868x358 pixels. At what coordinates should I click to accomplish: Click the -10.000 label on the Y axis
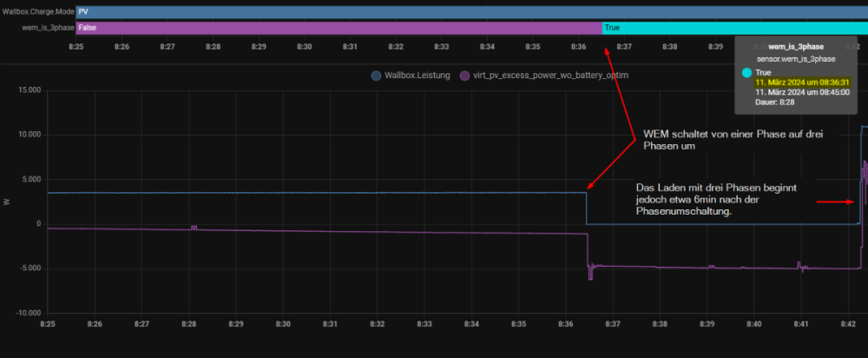click(x=26, y=313)
